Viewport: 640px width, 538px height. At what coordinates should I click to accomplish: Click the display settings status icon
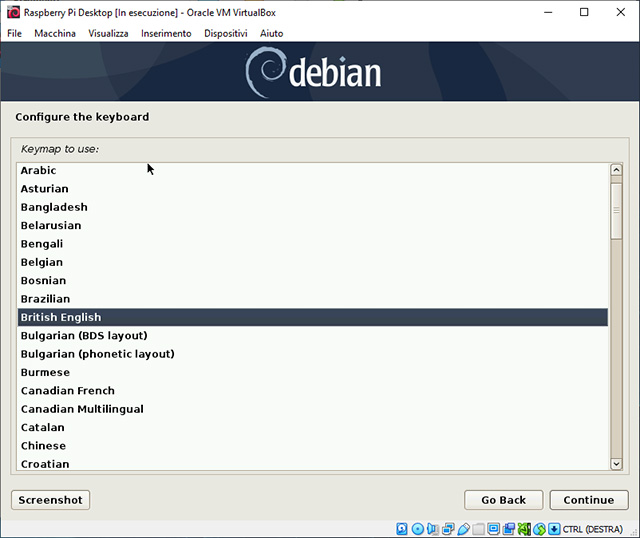(x=494, y=528)
